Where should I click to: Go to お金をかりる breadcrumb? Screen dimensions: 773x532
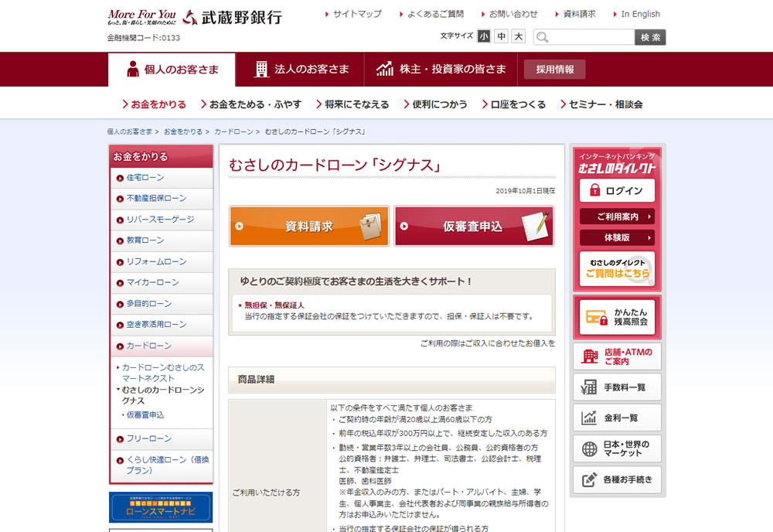tap(183, 131)
